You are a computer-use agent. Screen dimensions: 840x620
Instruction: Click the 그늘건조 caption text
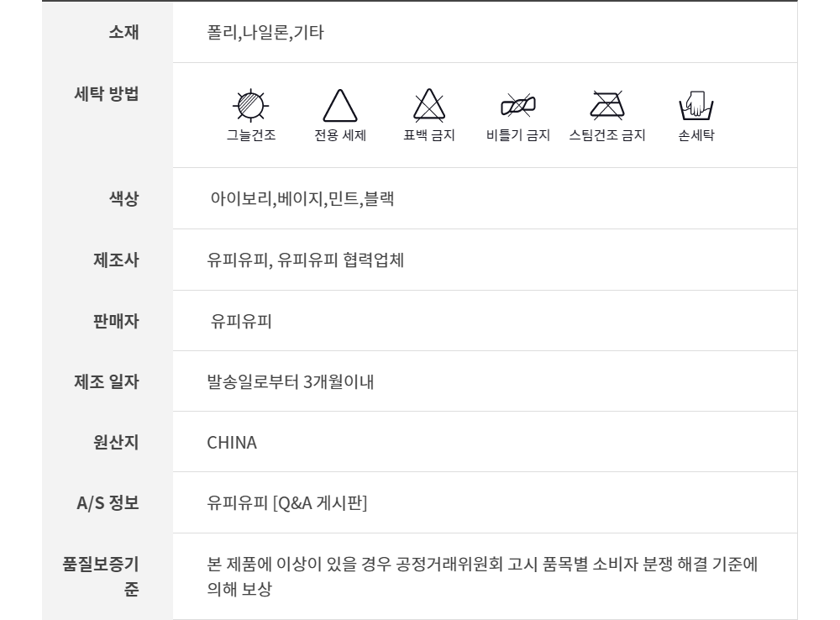pyautogui.click(x=250, y=135)
